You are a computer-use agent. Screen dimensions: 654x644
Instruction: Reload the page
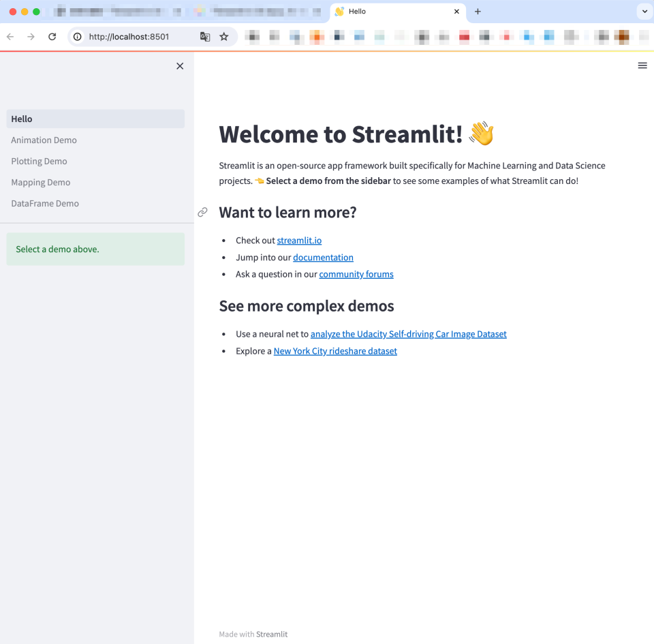(52, 36)
